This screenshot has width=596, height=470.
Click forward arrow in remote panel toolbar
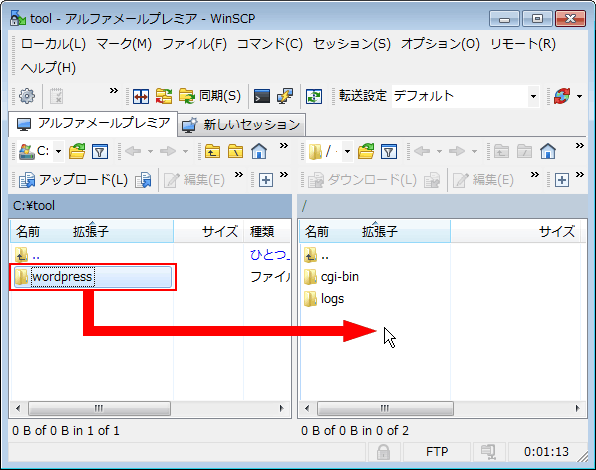457,151
